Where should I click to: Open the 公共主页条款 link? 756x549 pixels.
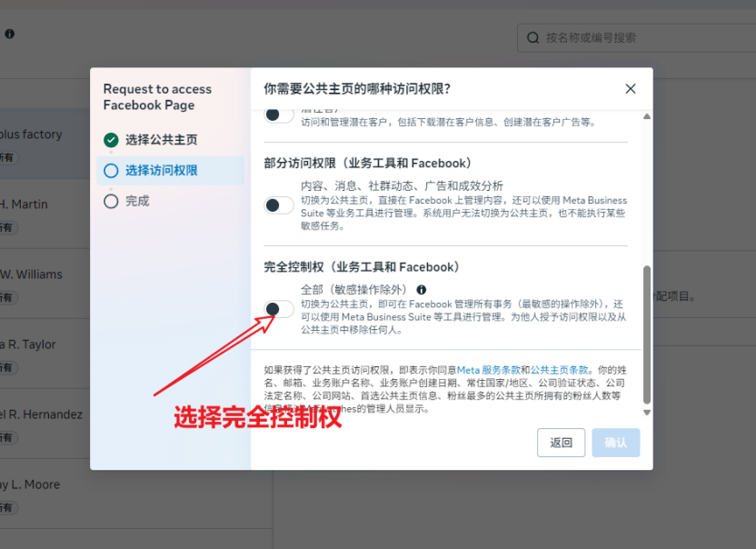click(x=560, y=370)
